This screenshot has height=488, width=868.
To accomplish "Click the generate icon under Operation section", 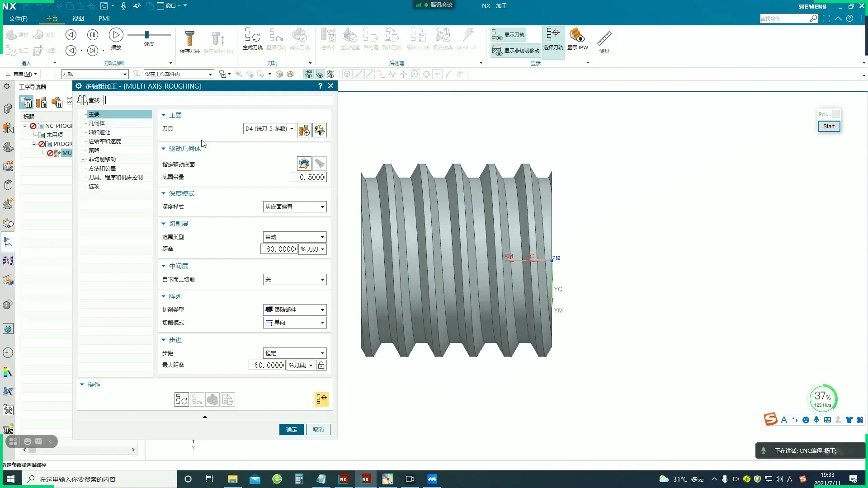I will [x=181, y=399].
